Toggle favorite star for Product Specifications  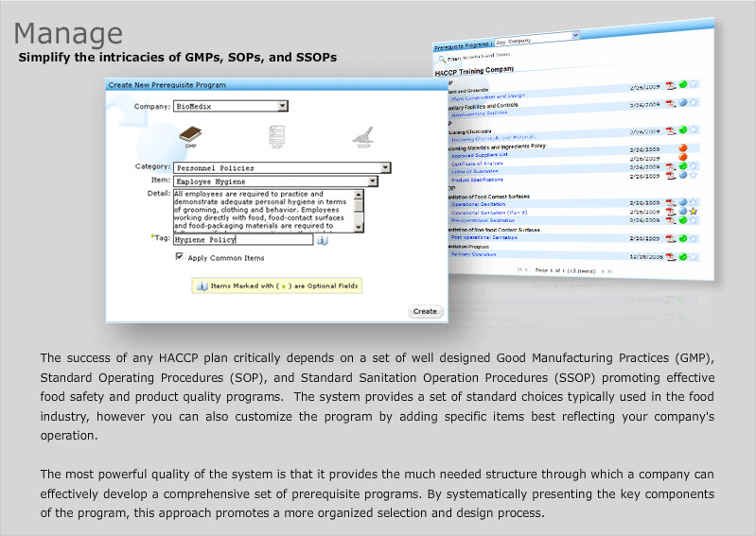pos(694,175)
